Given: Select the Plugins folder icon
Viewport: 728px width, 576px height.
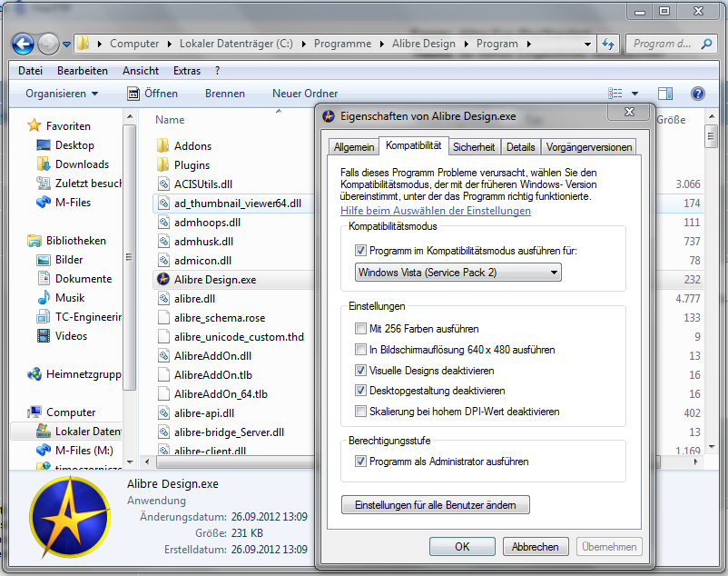Looking at the screenshot, I should (163, 164).
